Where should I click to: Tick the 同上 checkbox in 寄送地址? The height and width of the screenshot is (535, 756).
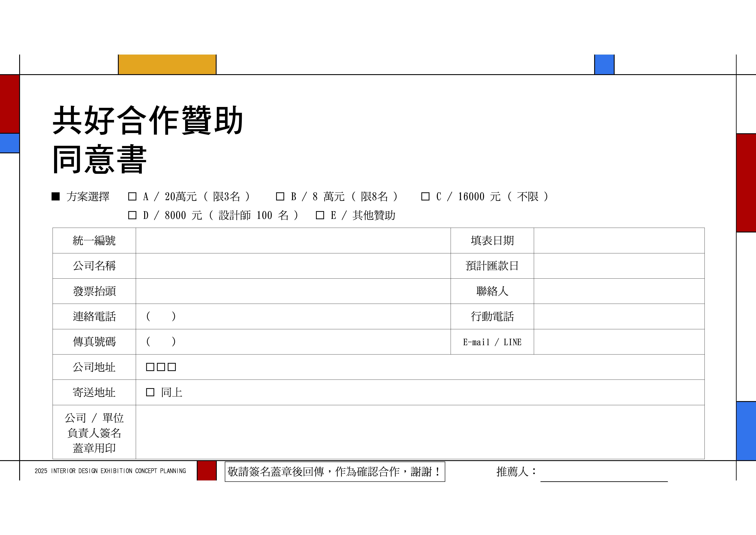tap(150, 392)
